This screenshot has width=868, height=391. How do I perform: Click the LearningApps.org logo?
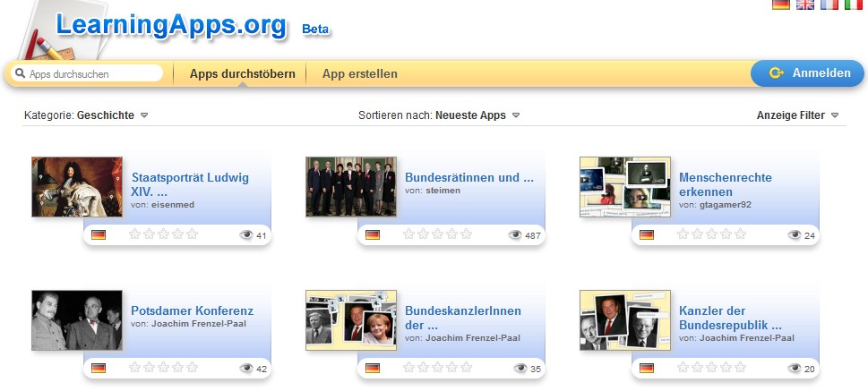pyautogui.click(x=171, y=25)
